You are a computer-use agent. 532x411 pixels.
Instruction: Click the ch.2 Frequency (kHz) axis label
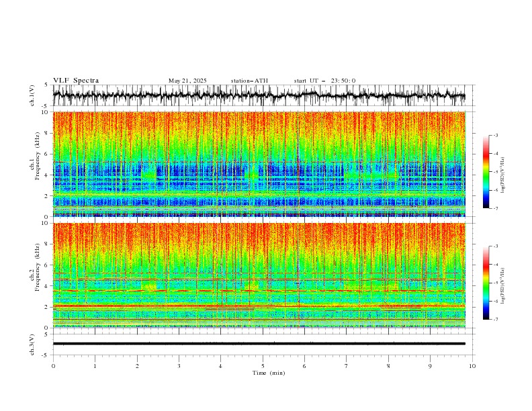click(x=36, y=267)
